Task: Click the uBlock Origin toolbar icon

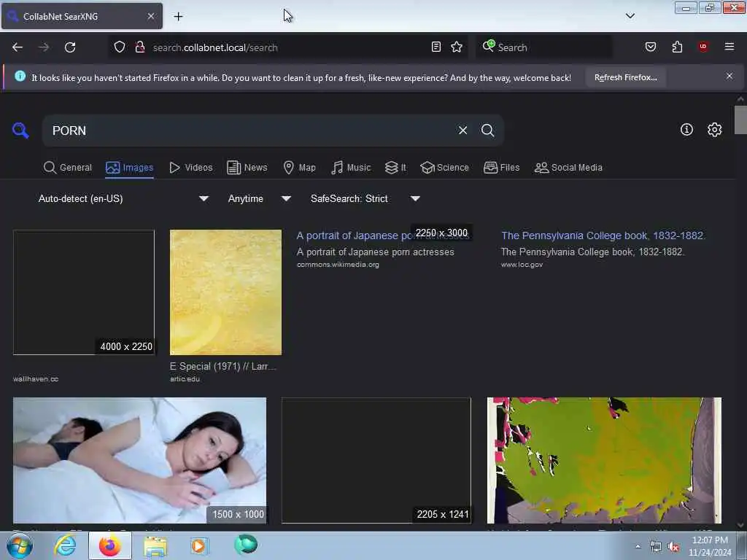Action: (x=703, y=47)
